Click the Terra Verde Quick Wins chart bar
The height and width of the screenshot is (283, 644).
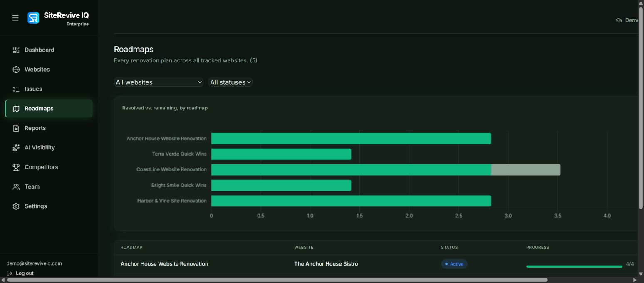point(281,154)
